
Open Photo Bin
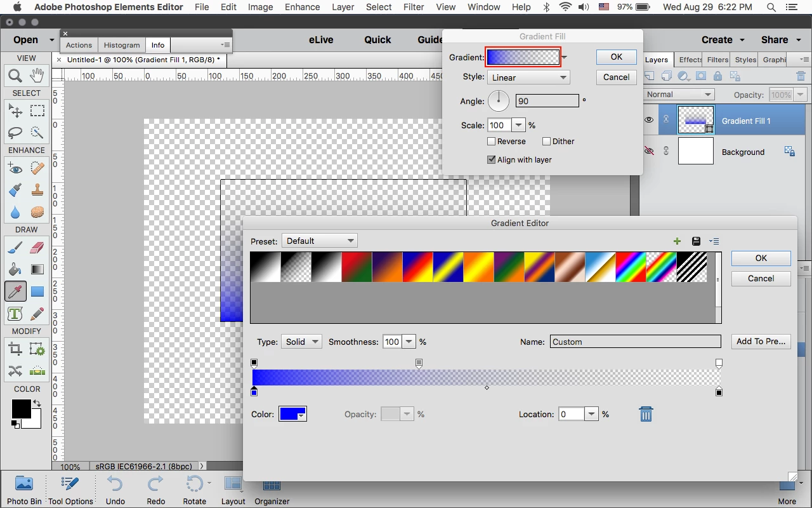pos(24,490)
